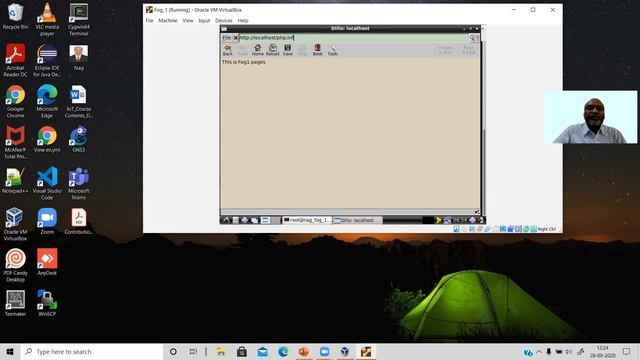Viewport: 640px width, 360px height.
Task: Open the VirtualBox Input menu
Action: point(204,20)
